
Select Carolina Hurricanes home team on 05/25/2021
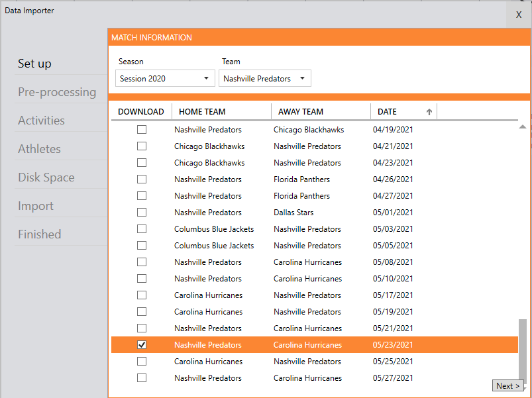pos(208,362)
